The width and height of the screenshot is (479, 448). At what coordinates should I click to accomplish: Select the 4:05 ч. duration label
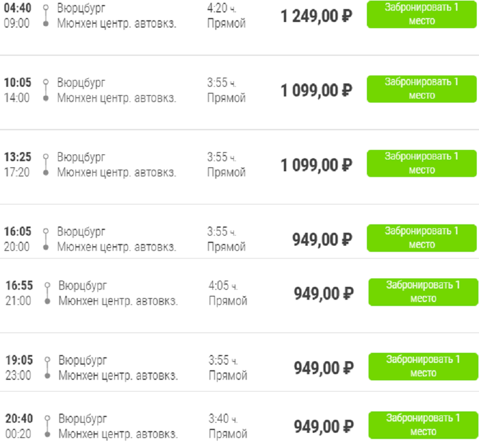223,286
